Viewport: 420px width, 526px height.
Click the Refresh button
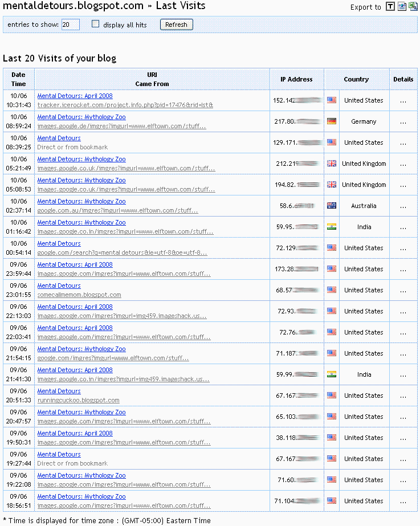coord(177,25)
